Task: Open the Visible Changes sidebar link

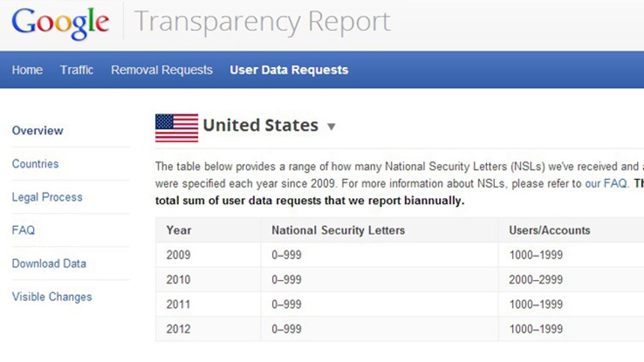Action: click(51, 297)
